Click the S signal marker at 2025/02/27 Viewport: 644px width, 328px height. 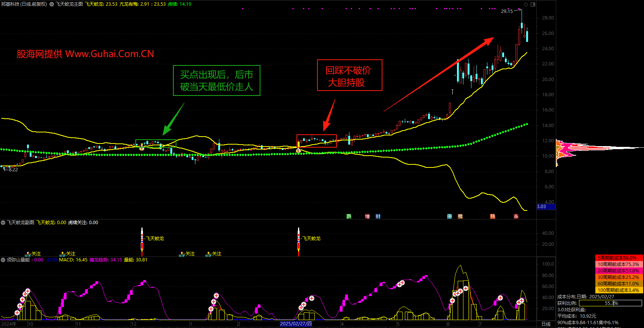click(x=298, y=151)
